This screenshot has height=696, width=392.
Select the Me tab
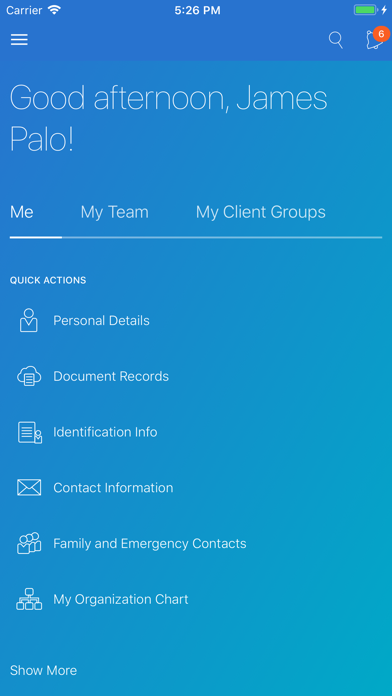[x=22, y=212]
